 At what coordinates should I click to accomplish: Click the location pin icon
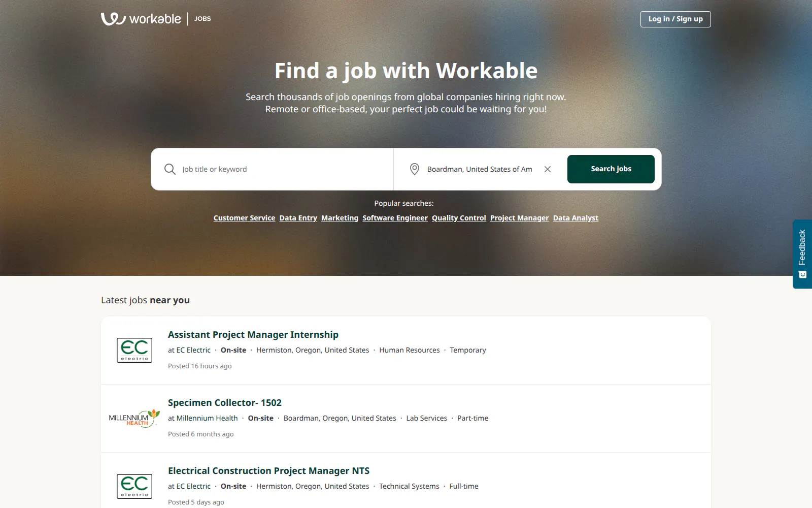(415, 169)
